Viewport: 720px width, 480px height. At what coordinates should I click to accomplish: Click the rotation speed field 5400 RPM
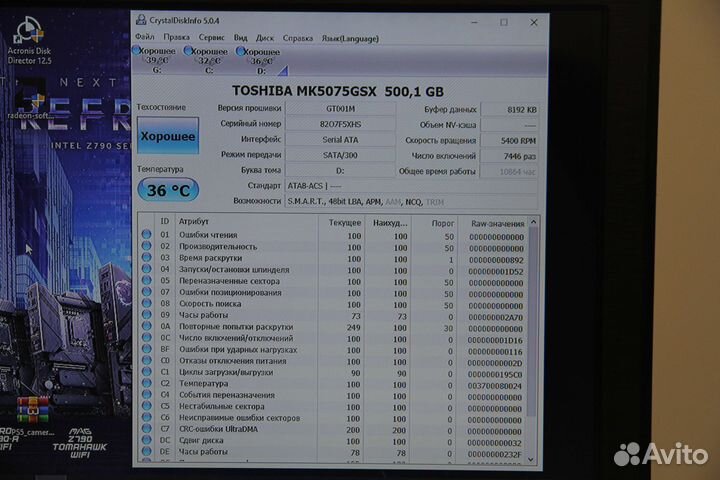509,141
